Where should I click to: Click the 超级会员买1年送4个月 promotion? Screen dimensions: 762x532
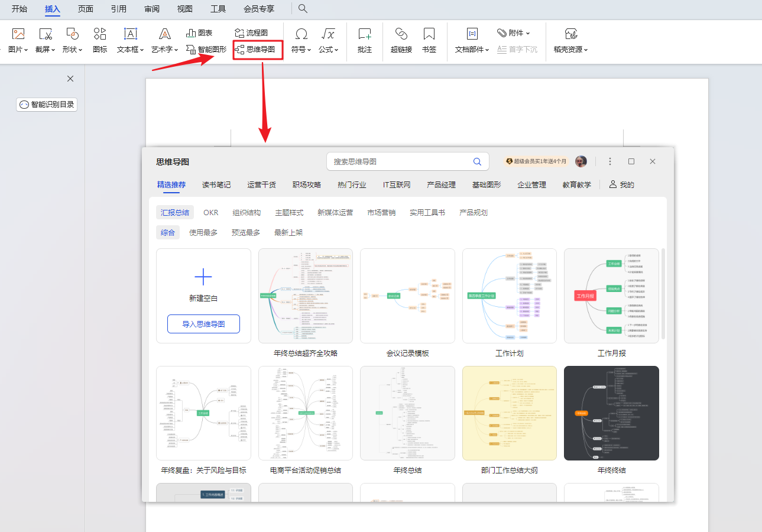click(x=536, y=161)
